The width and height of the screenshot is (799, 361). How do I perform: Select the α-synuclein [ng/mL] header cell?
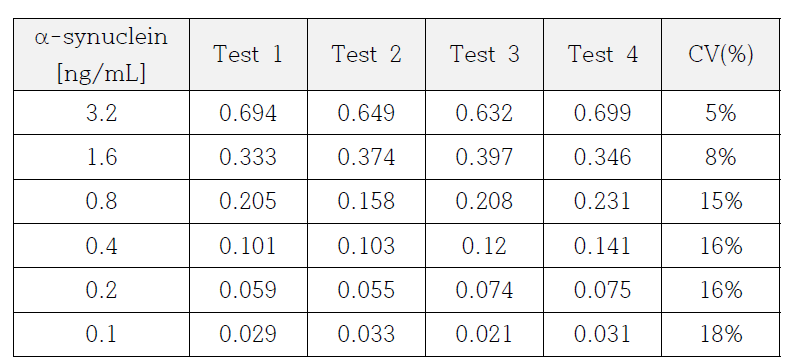[x=101, y=55]
